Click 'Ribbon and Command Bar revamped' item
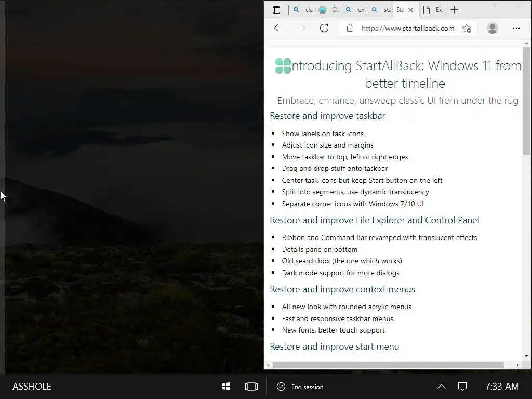This screenshot has height=399, width=532. tap(379, 238)
